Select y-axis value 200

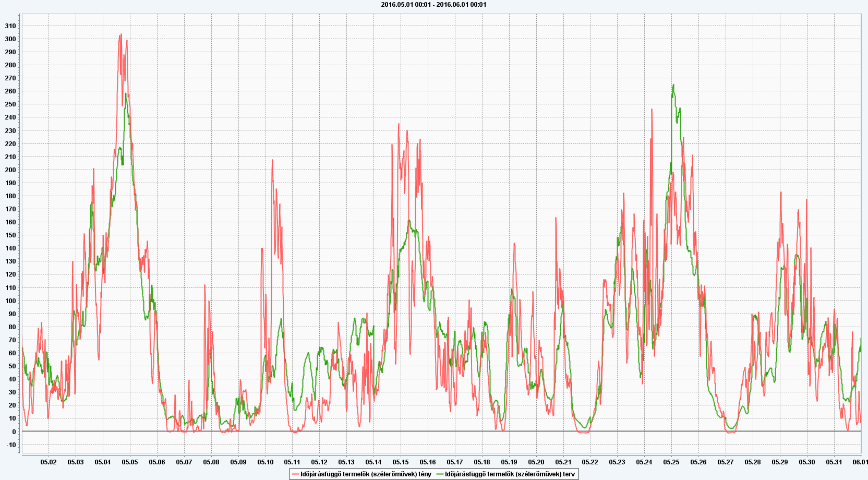click(10, 170)
